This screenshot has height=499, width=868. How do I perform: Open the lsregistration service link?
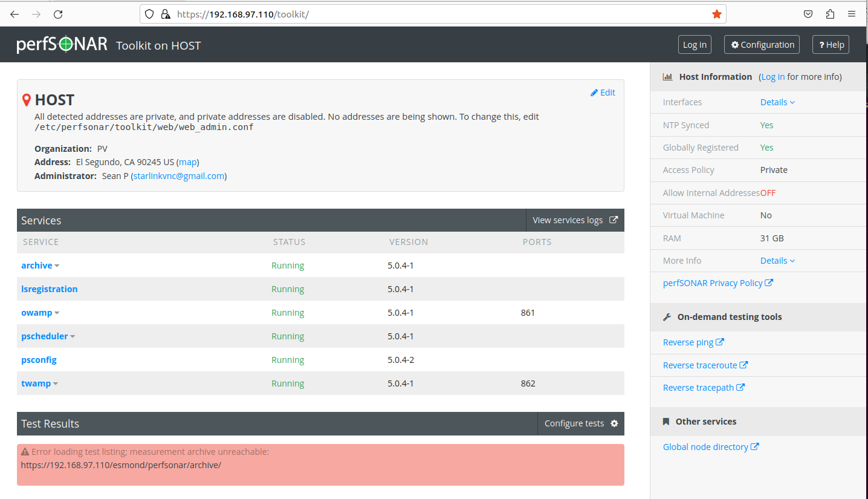pyautogui.click(x=50, y=289)
